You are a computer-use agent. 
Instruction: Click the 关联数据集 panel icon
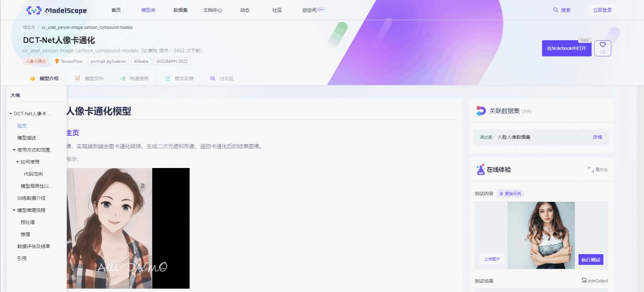click(481, 111)
